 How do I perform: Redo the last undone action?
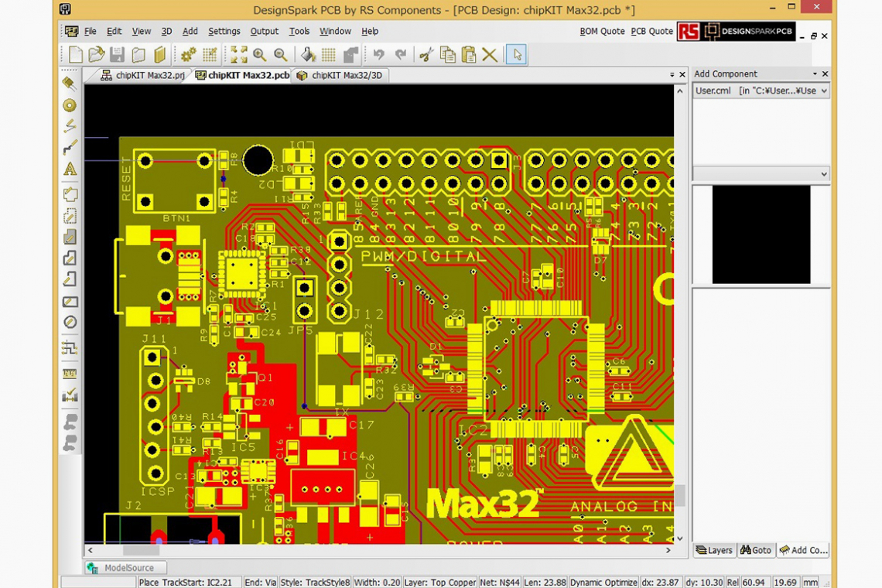coord(401,55)
